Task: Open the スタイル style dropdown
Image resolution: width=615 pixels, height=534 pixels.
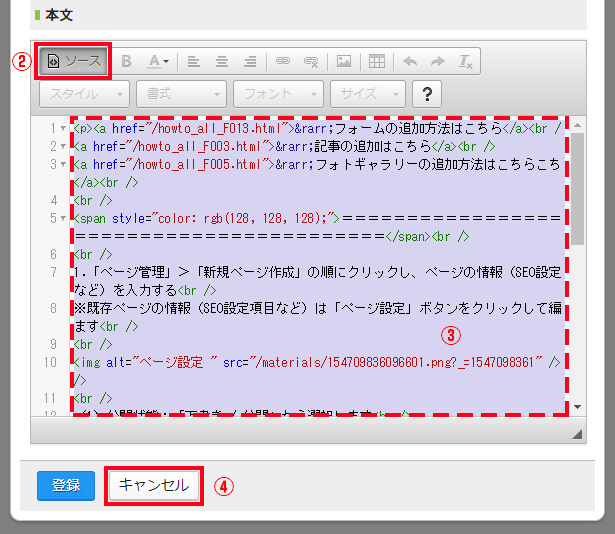Action: coord(84,94)
